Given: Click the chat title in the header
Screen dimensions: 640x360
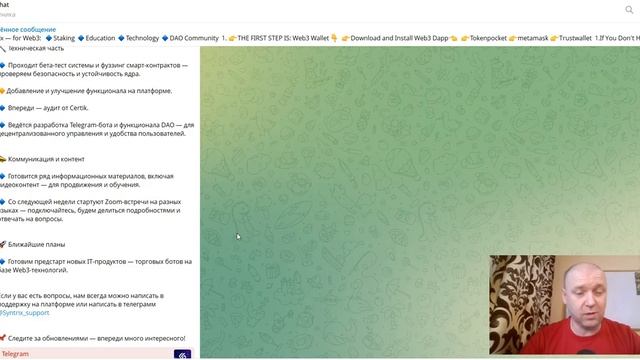Looking at the screenshot, I should 4,5.
